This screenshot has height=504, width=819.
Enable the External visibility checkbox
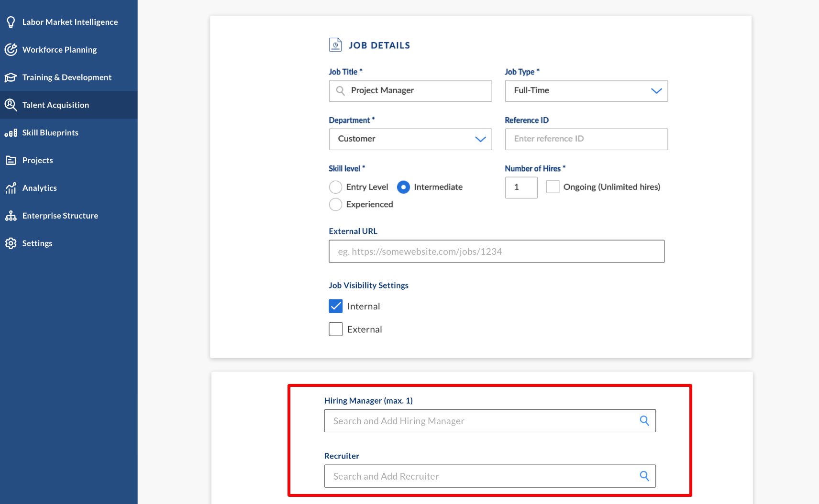[x=336, y=329]
